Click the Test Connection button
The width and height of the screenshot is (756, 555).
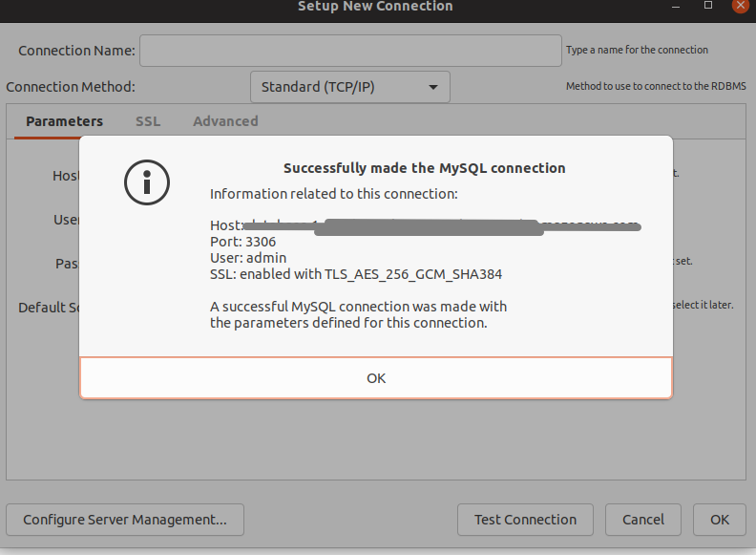[x=525, y=520]
